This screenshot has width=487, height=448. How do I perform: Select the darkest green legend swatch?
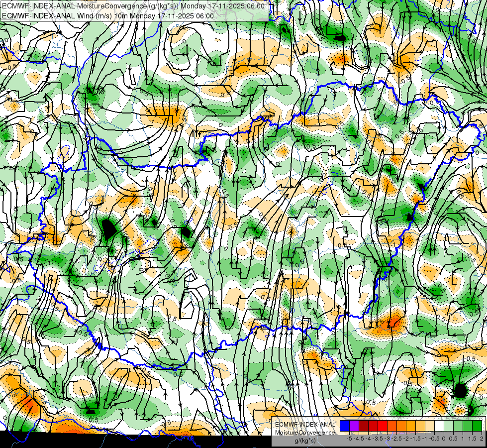click(x=477, y=426)
